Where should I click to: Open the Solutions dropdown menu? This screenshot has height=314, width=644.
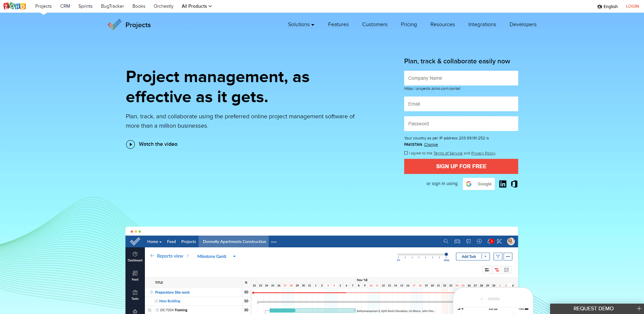(x=301, y=24)
